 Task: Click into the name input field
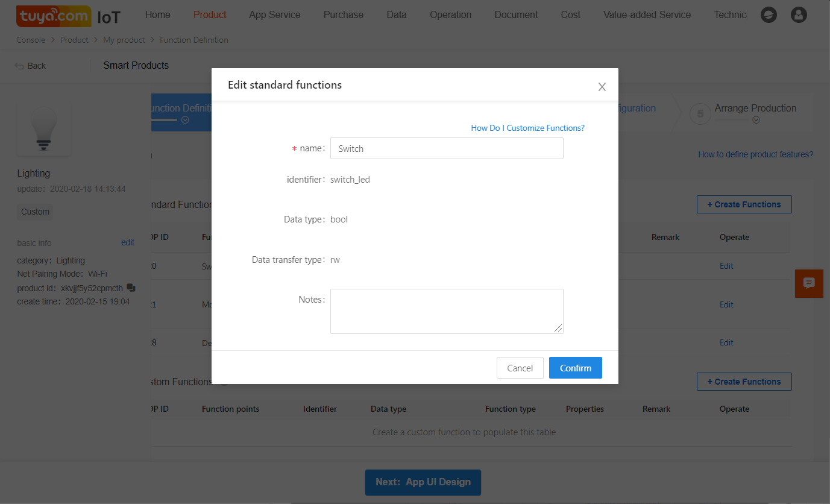pos(447,148)
